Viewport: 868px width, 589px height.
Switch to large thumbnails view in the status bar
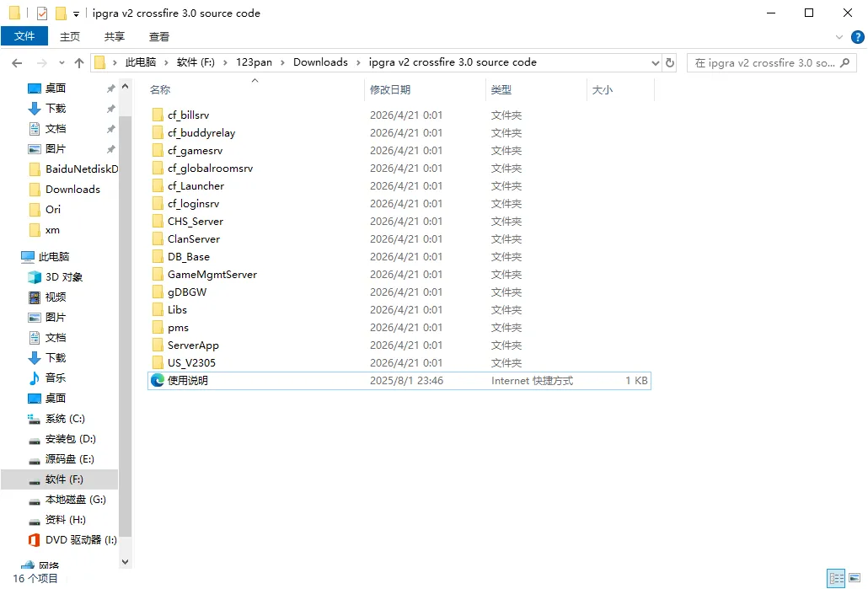pyautogui.click(x=855, y=578)
